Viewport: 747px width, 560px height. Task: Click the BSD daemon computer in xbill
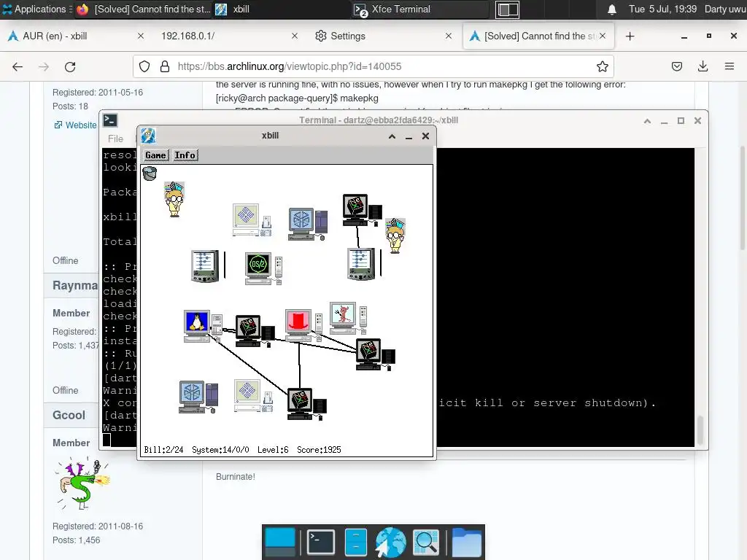coord(348,318)
